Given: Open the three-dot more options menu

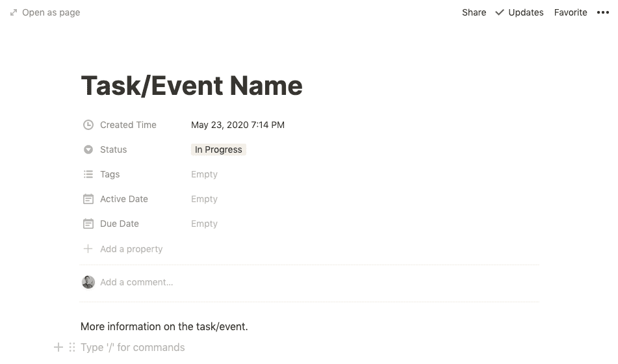Looking at the screenshot, I should [602, 12].
